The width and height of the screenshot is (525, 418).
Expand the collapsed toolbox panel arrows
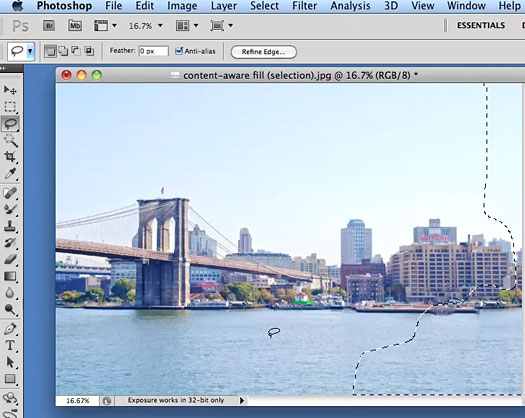tap(3, 68)
